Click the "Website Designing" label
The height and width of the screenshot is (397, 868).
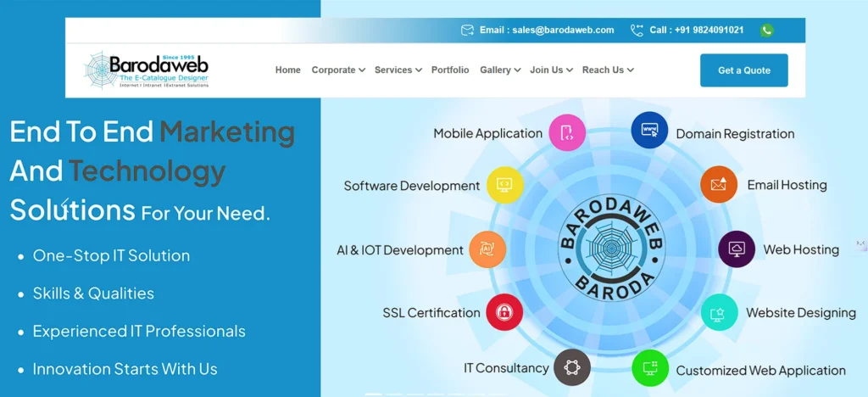click(801, 313)
